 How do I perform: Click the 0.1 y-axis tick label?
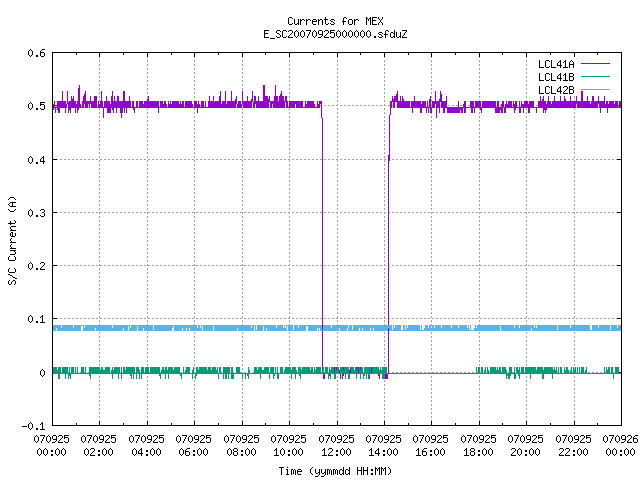pyautogui.click(x=36, y=319)
